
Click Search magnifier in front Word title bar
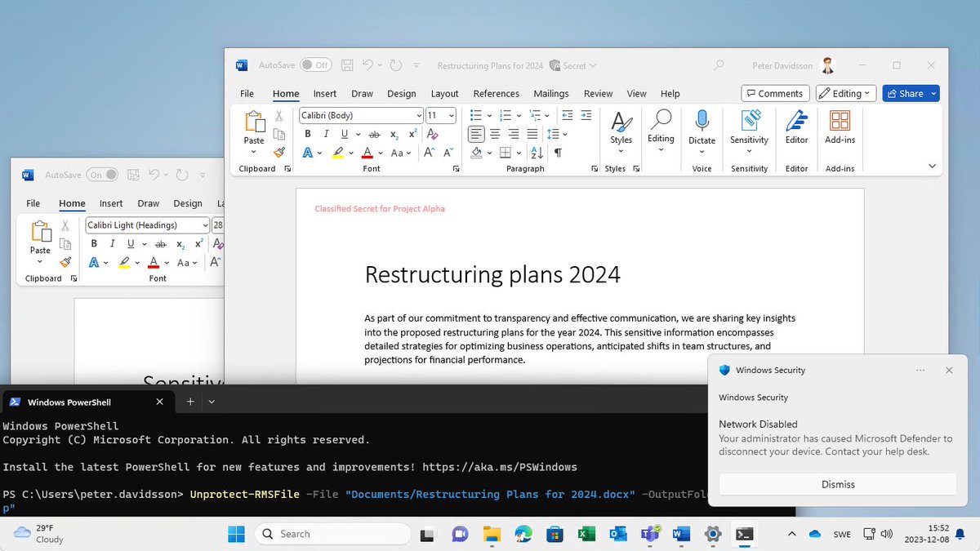click(x=719, y=65)
